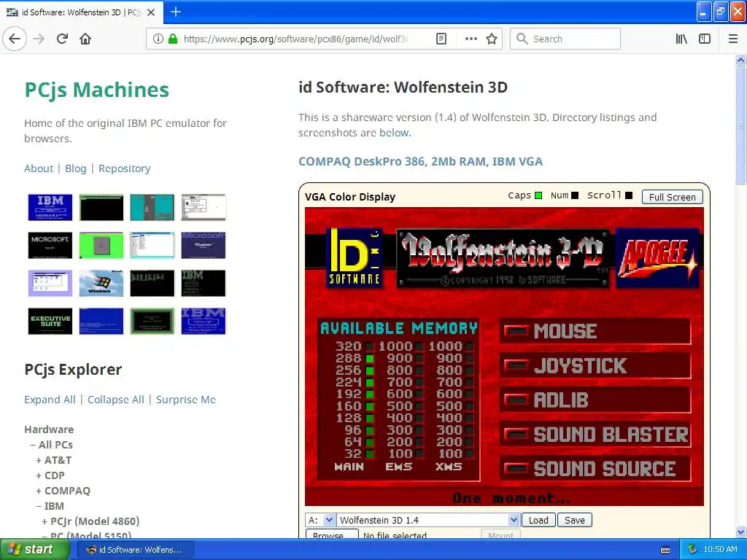747x560 pixels.
Task: Open the Blog link
Action: click(x=76, y=168)
